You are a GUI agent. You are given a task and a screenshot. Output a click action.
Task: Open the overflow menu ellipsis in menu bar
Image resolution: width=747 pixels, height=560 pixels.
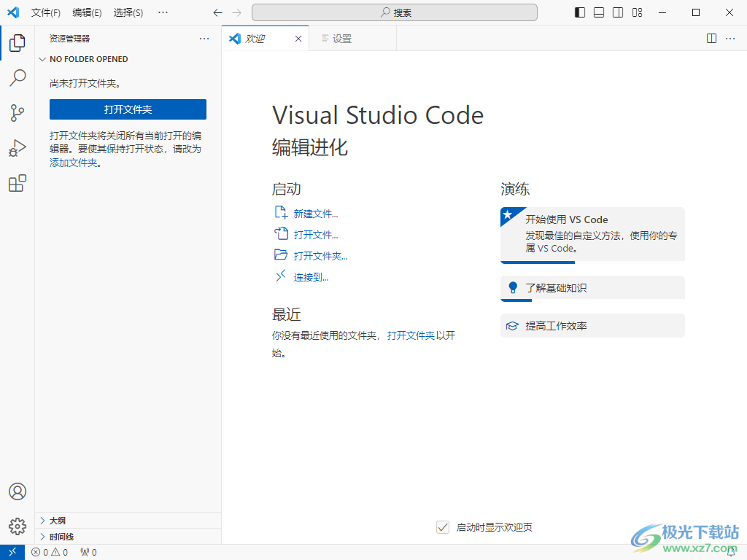[163, 13]
